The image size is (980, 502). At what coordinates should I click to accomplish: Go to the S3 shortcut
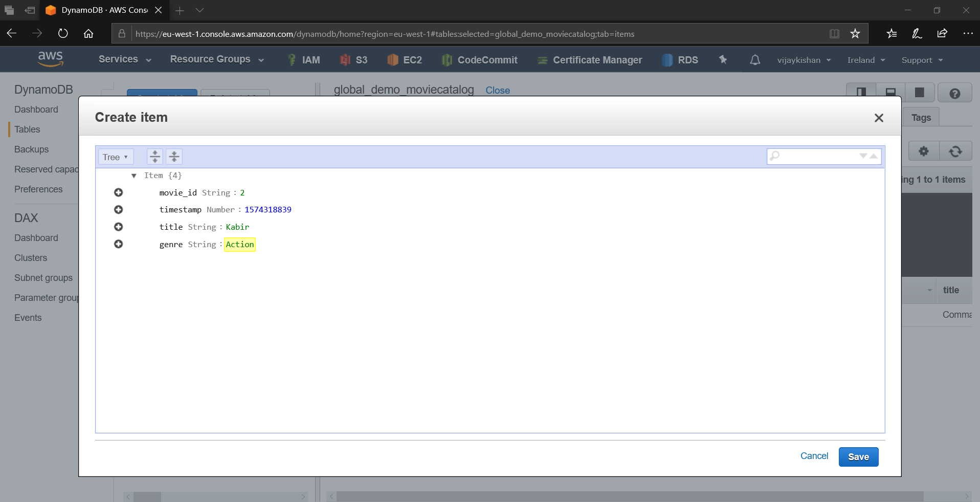click(353, 60)
